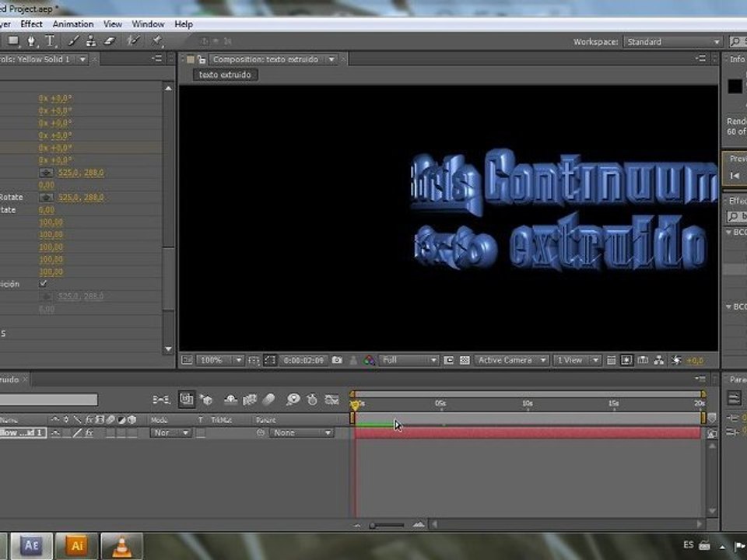
Task: Select the red layer bar in timeline
Action: [x=528, y=433]
